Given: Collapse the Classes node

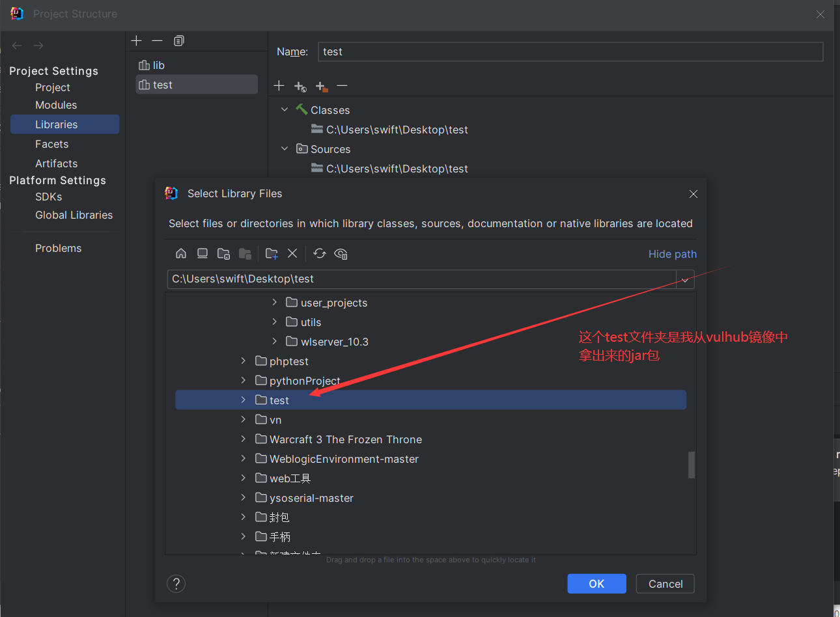Looking at the screenshot, I should pyautogui.click(x=285, y=109).
